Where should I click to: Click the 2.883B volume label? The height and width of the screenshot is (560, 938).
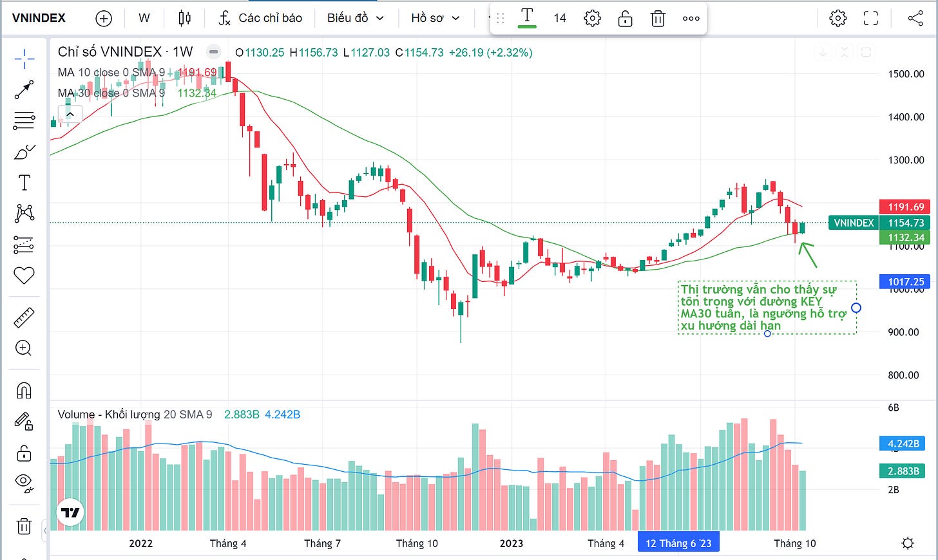point(903,471)
